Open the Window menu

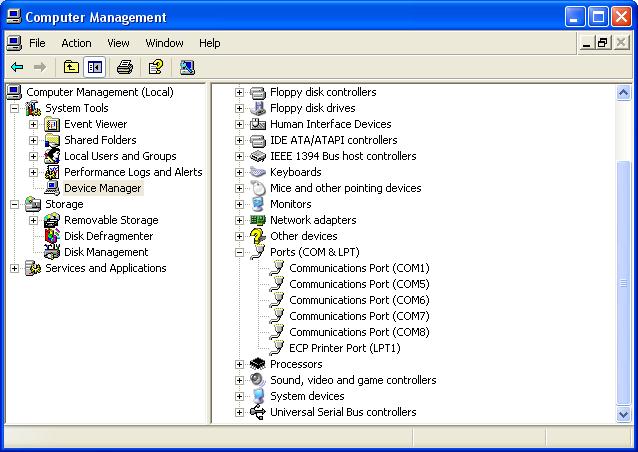click(x=164, y=43)
